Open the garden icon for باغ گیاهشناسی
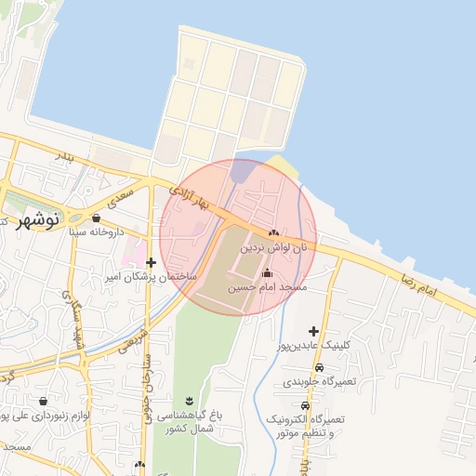This screenshot has height=476, width=476. pyautogui.click(x=190, y=402)
